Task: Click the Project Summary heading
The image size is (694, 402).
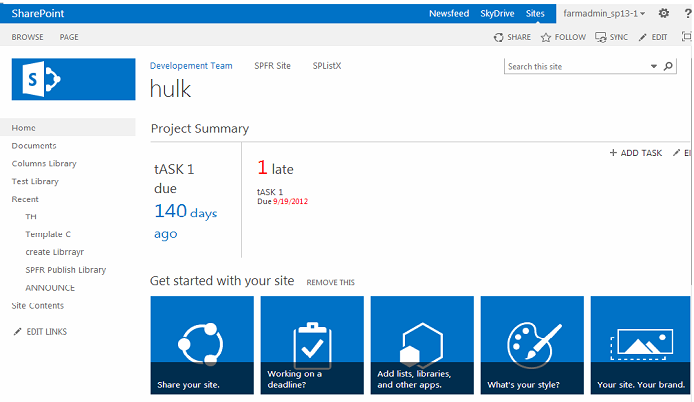Action: click(200, 128)
